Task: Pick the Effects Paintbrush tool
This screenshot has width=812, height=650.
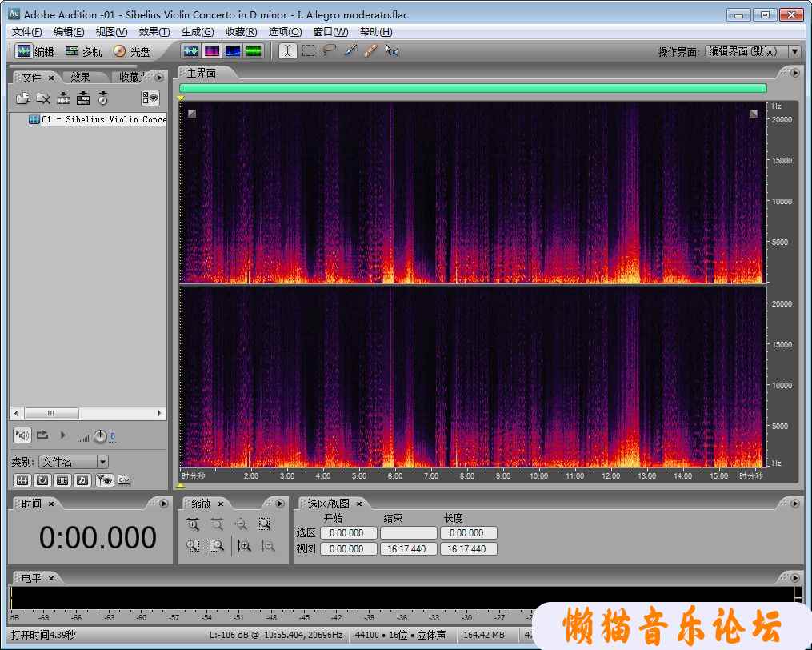Action: [350, 51]
